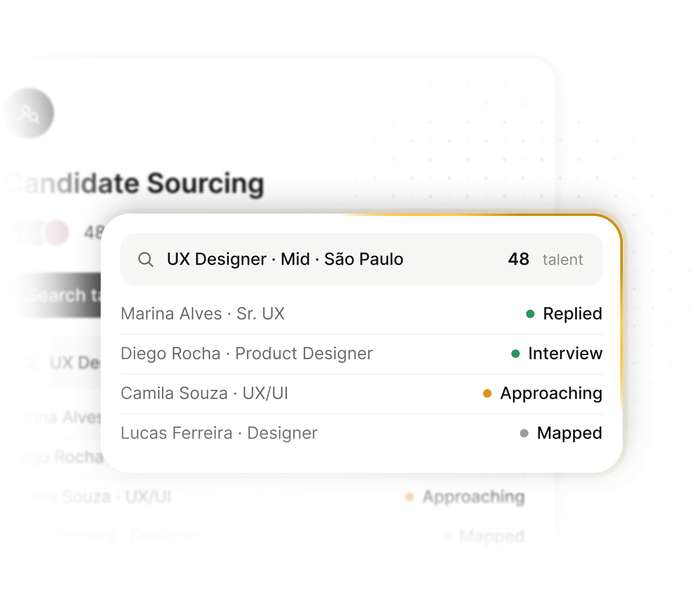Click the gray dot beside Mapped
This screenshot has height=589, width=700.
coord(524,433)
